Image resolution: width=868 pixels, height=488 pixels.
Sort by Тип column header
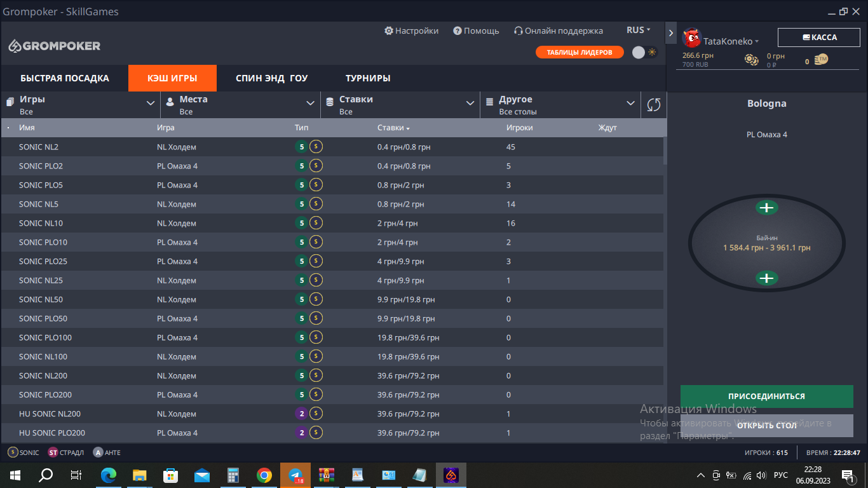302,128
